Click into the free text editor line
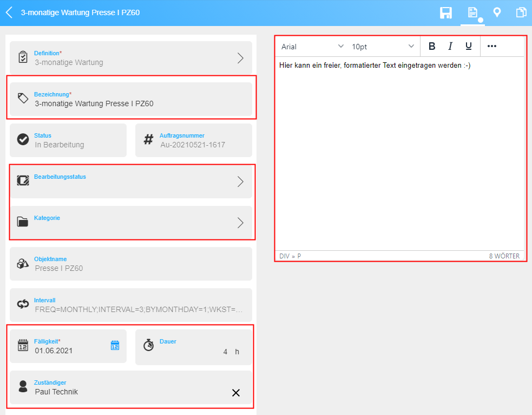The height and width of the screenshot is (415, 532). tap(375, 65)
